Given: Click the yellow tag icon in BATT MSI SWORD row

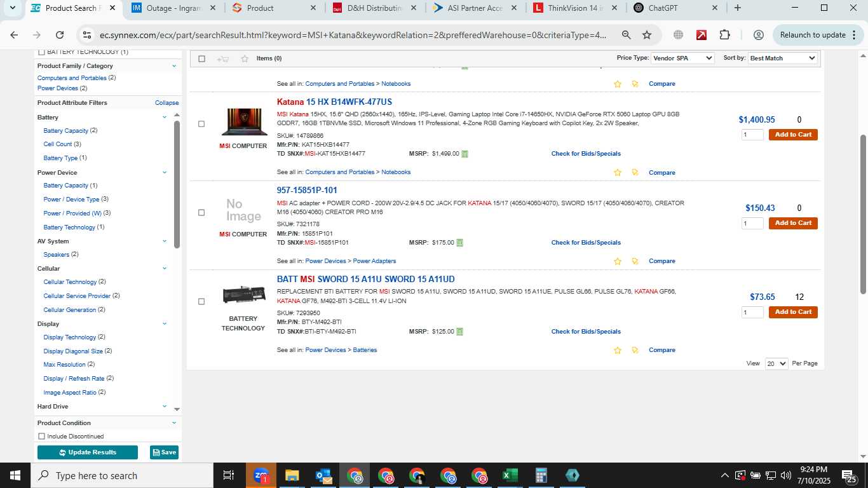Looking at the screenshot, I should point(635,350).
